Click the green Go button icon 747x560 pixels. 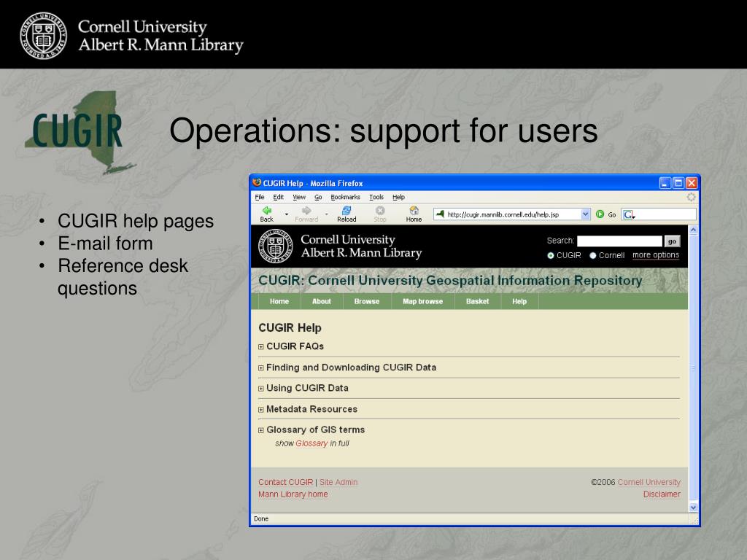coord(600,214)
